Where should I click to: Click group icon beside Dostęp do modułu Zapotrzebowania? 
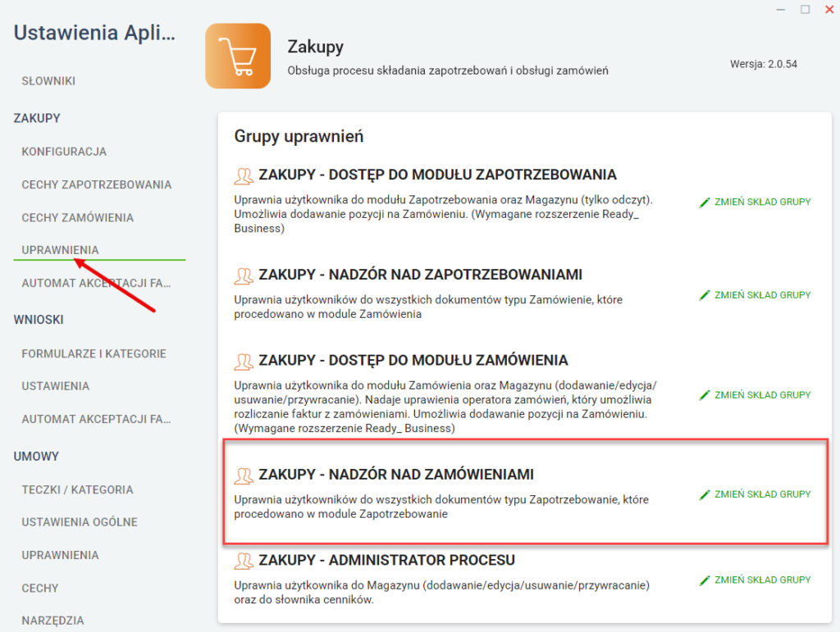coord(243,175)
